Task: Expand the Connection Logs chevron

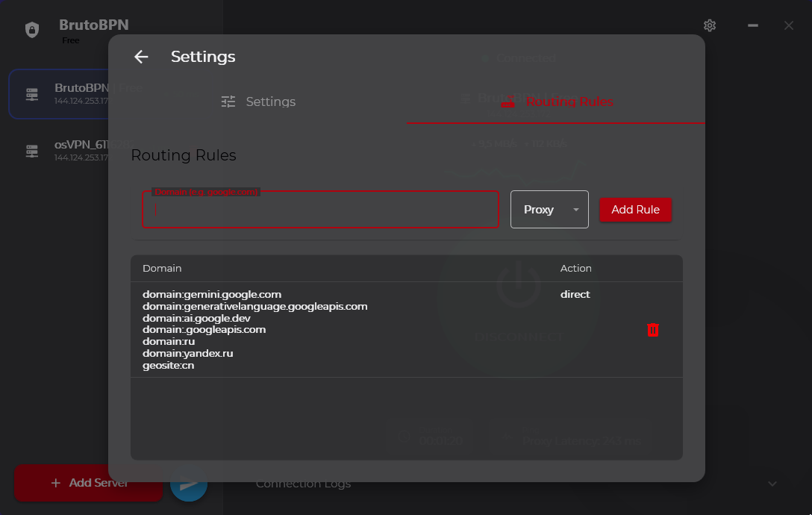Action: coord(772,484)
